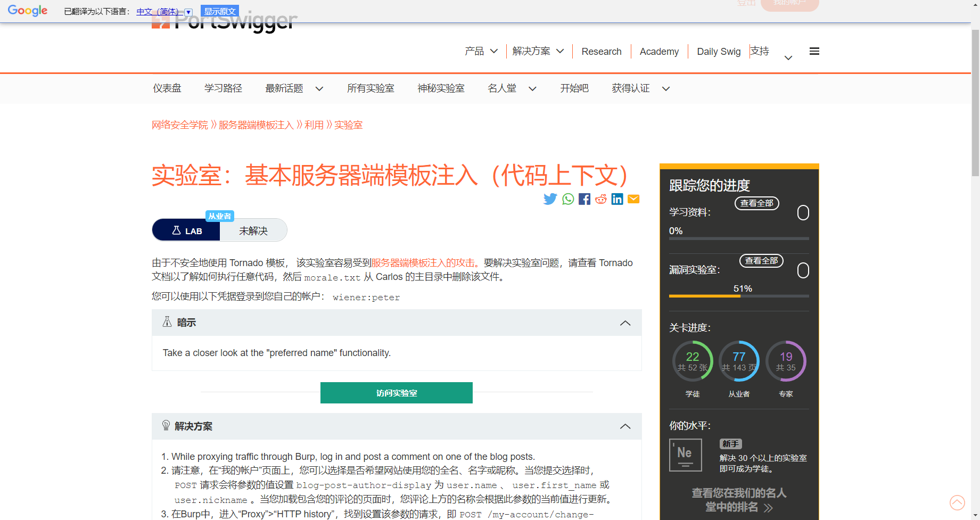Toggle the 漏洞实验室 progress switch
The image size is (980, 520).
tap(803, 270)
